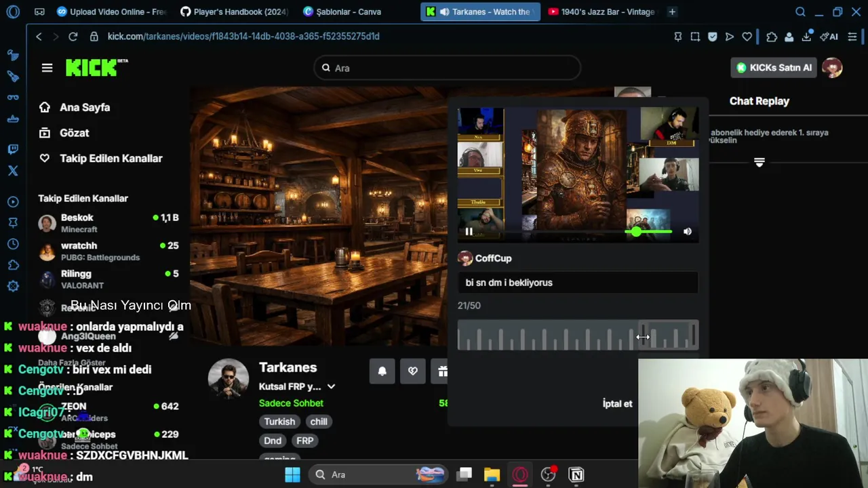
Task: Open the browser profile account icon
Action: pos(789,37)
